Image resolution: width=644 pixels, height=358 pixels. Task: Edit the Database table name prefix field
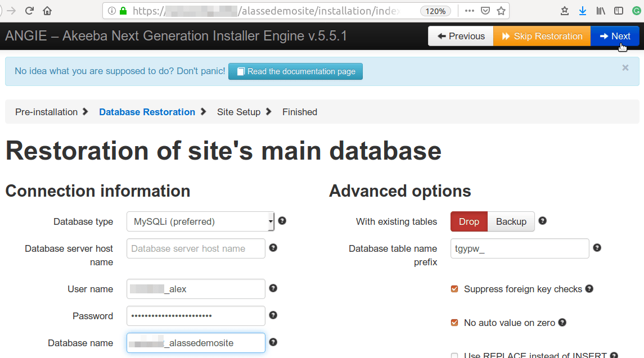pyautogui.click(x=520, y=248)
